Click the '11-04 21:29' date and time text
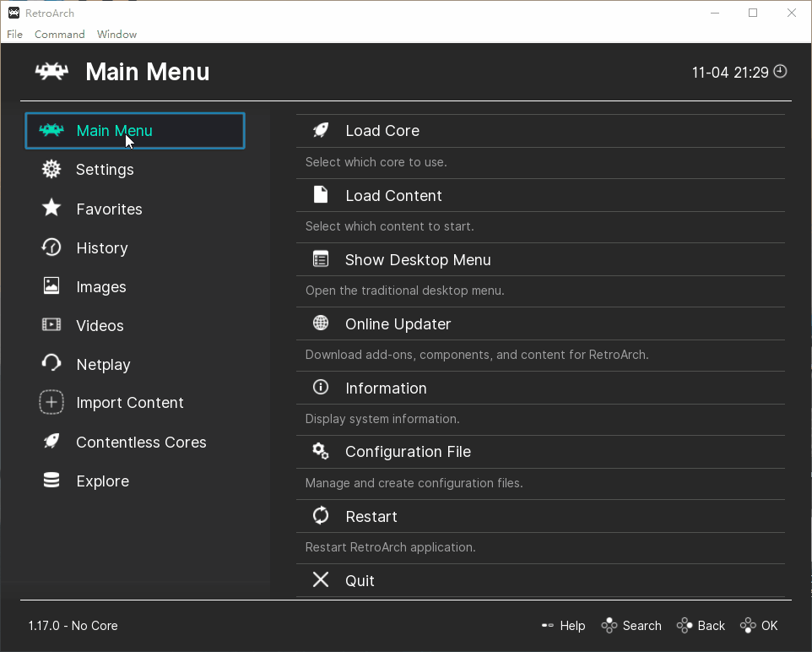 (x=730, y=73)
